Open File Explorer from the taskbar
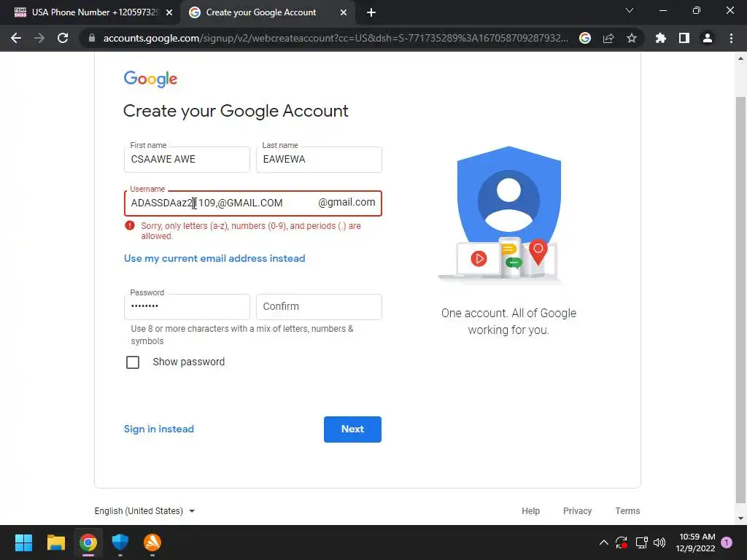Screen dimensions: 747x560 [x=55, y=542]
